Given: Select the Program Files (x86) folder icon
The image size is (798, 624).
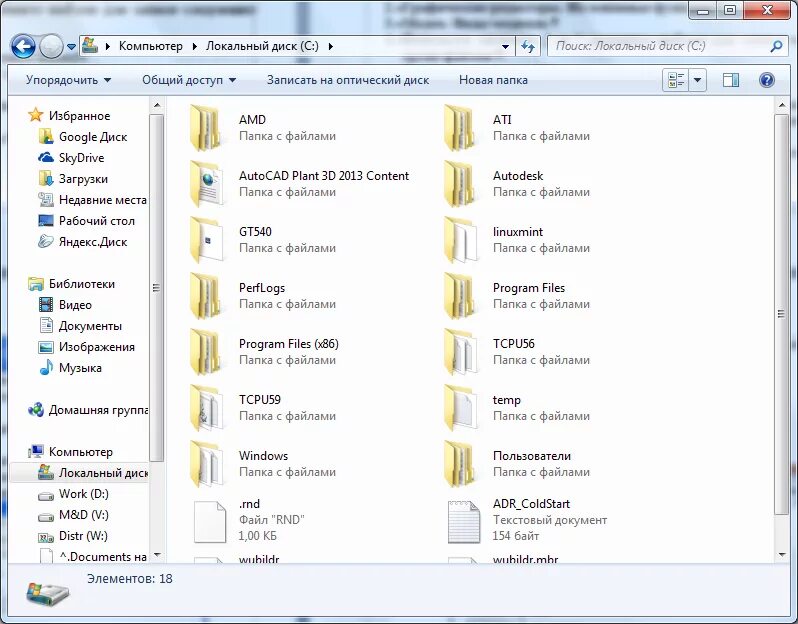Looking at the screenshot, I should [207, 352].
